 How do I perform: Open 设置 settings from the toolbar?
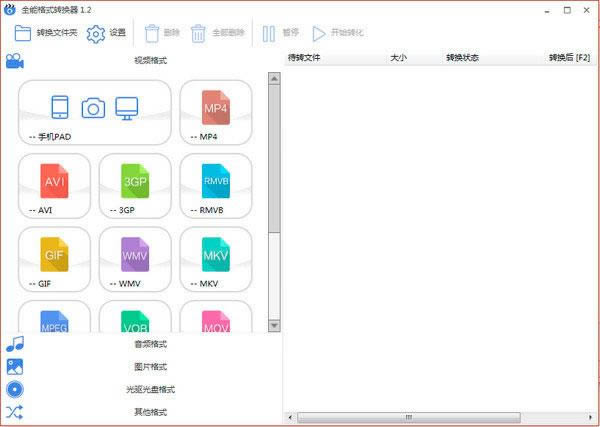(107, 33)
